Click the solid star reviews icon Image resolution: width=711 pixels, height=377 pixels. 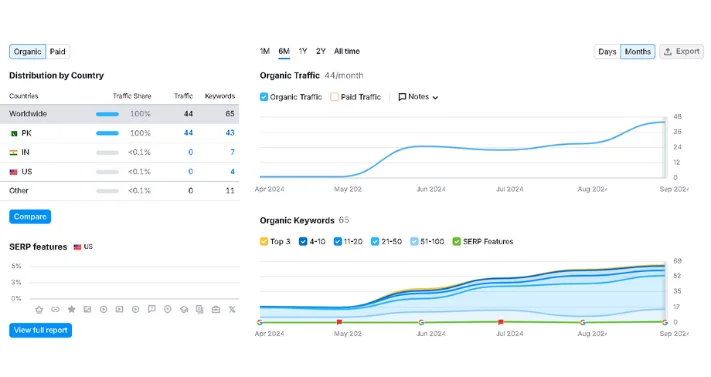71,309
